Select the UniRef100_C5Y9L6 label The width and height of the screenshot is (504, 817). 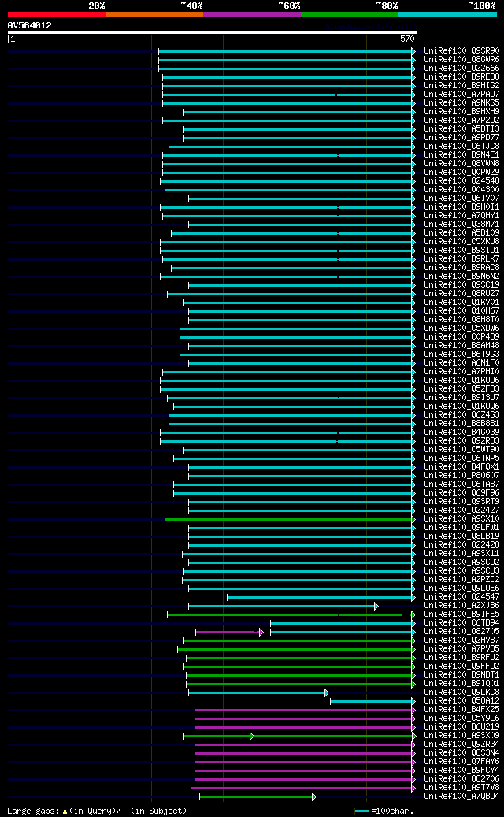pyautogui.click(x=461, y=718)
